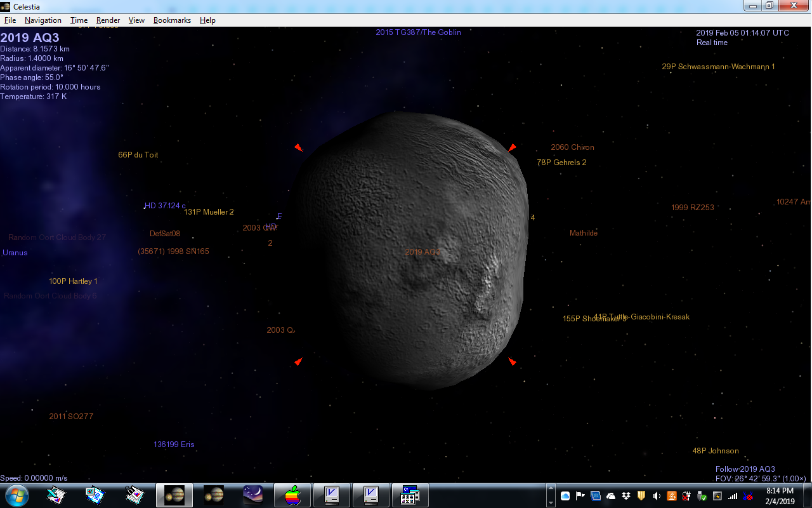Select the (35671) 1998 SN165 label
Screen dimensions: 812x508
(173, 251)
